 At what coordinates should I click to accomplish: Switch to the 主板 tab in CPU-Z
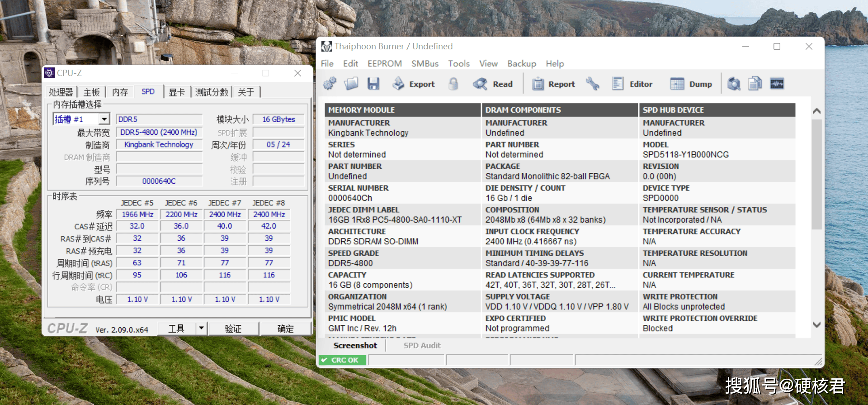(92, 92)
